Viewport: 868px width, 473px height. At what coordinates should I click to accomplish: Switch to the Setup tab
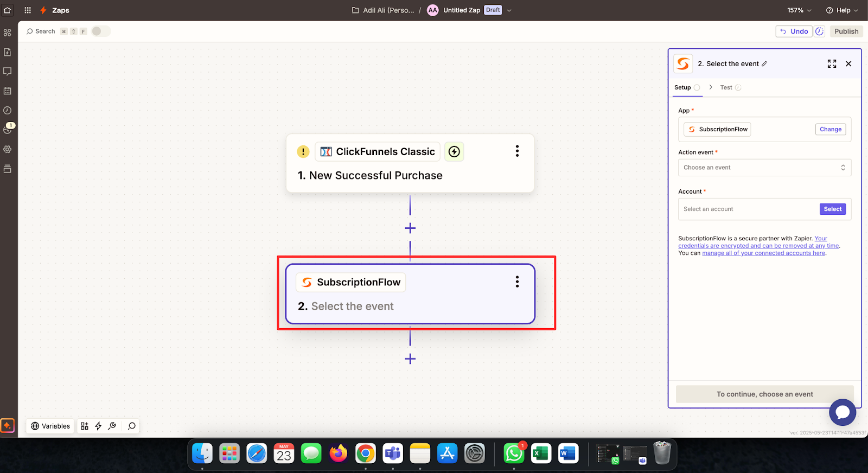(x=687, y=87)
